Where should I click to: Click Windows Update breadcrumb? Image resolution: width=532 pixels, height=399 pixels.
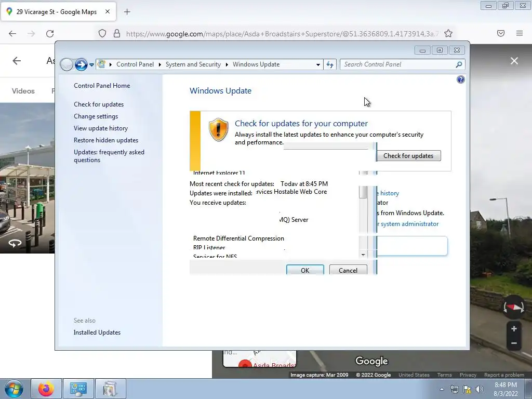click(256, 64)
